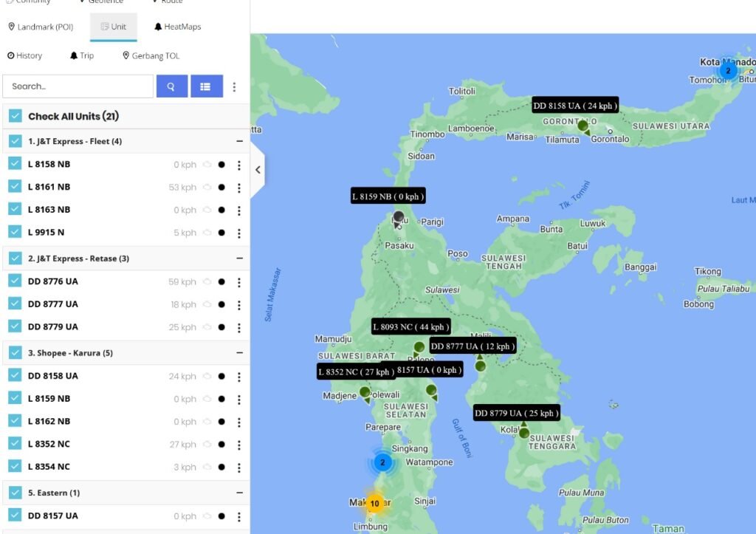Open the options menu for L 8162 NB
This screenshot has height=534, width=756.
point(239,422)
